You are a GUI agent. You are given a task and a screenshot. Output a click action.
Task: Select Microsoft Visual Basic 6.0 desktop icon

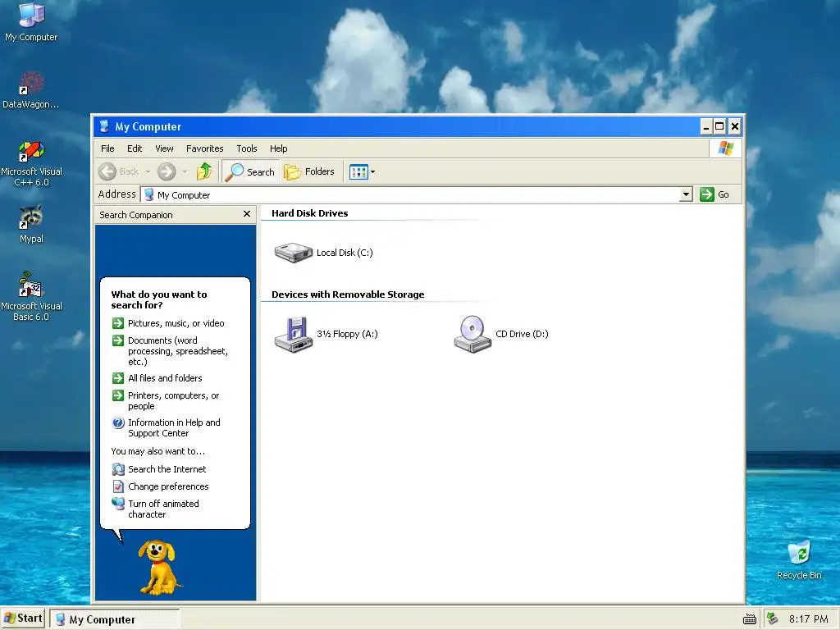[x=31, y=296]
